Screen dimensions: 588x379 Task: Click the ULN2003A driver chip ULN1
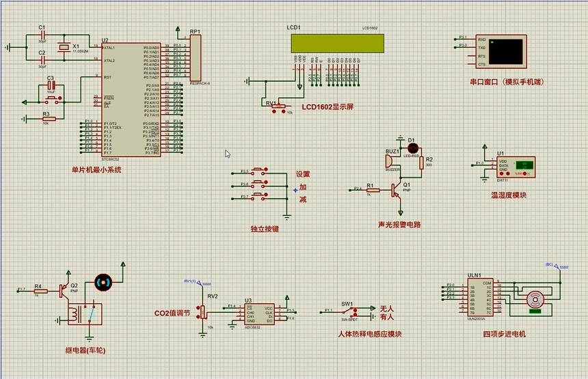point(481,298)
